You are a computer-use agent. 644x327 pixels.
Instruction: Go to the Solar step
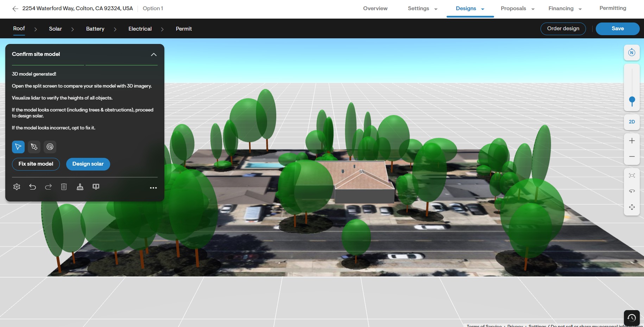pos(55,29)
